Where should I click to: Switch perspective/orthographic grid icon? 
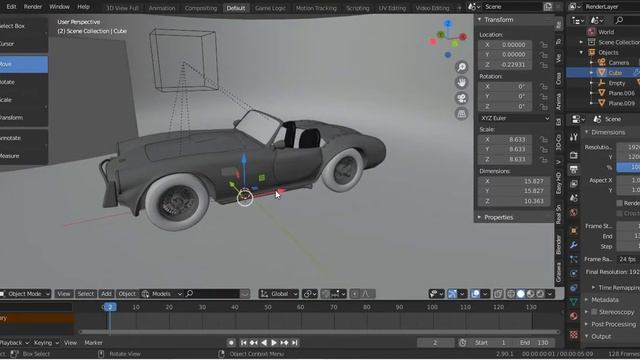click(461, 114)
